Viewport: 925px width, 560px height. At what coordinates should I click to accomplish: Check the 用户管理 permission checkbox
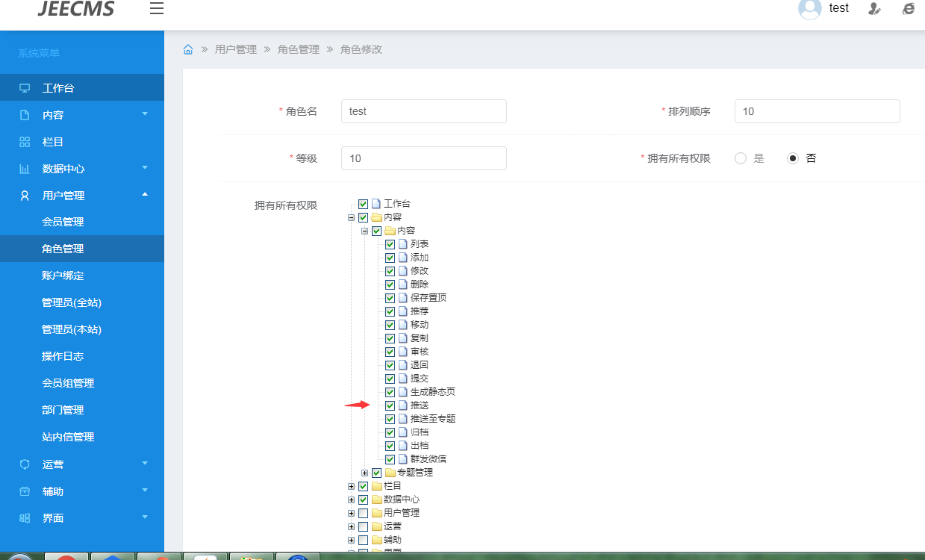[x=363, y=513]
